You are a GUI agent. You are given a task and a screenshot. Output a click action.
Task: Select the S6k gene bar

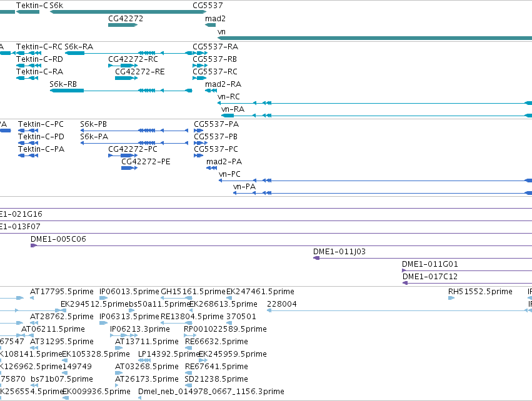(128, 12)
